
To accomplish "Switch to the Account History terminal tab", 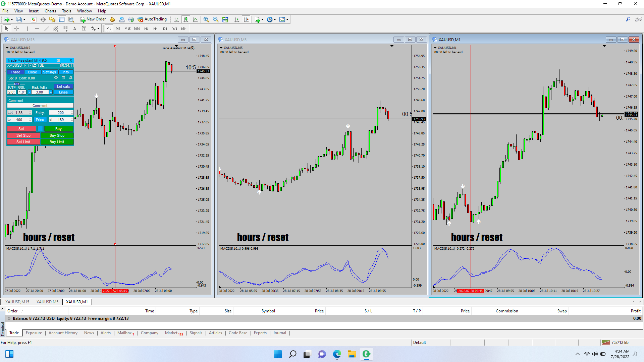I will tap(63, 333).
